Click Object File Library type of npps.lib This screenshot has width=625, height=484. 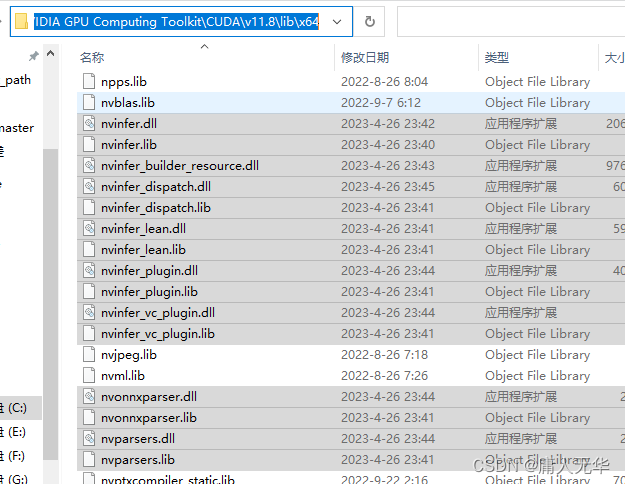tap(537, 82)
